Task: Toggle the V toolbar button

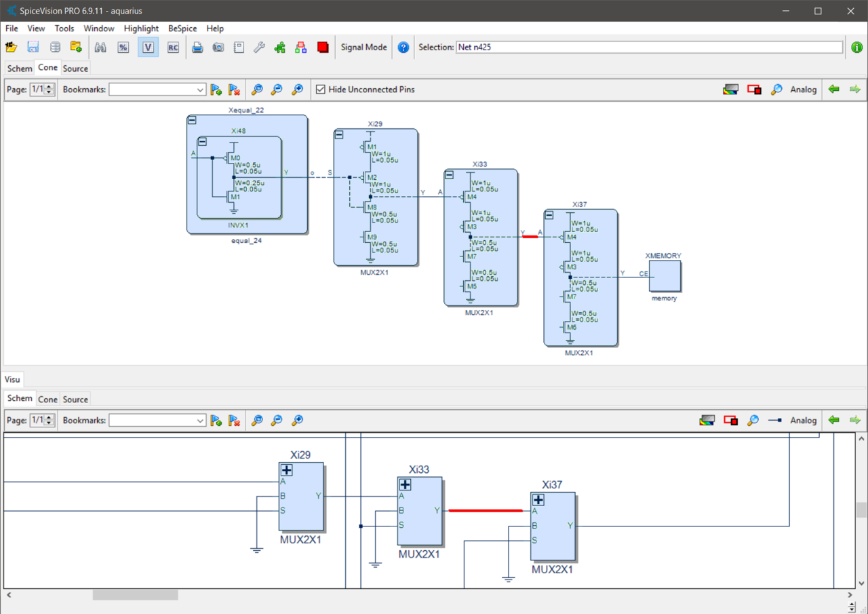Action: pos(148,47)
